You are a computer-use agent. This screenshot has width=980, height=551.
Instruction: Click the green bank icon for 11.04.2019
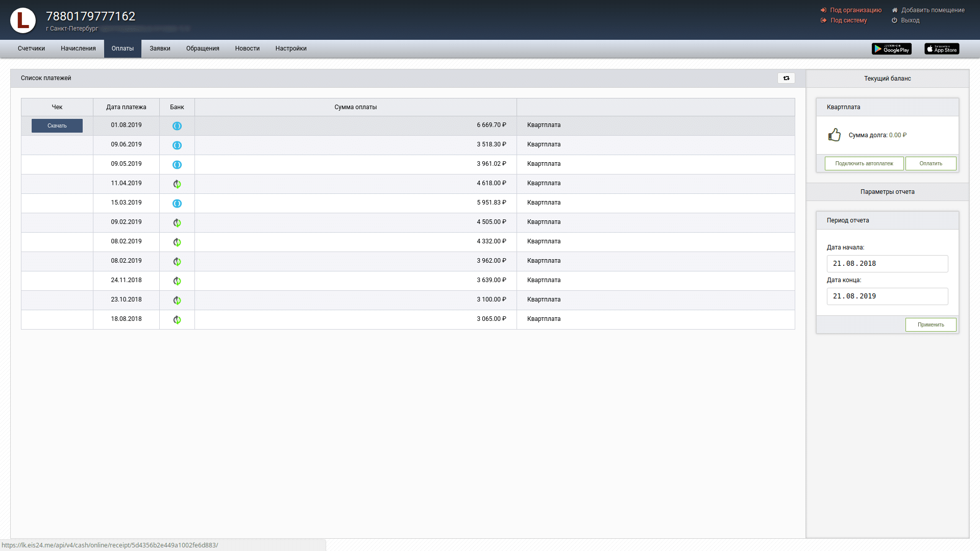tap(177, 184)
